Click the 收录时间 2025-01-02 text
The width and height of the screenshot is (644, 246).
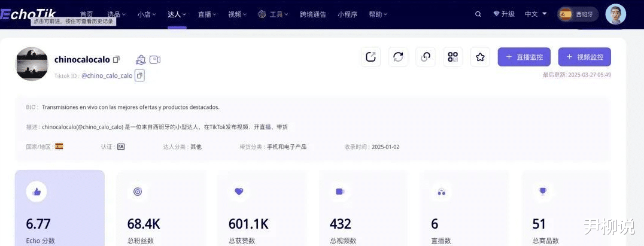click(372, 147)
